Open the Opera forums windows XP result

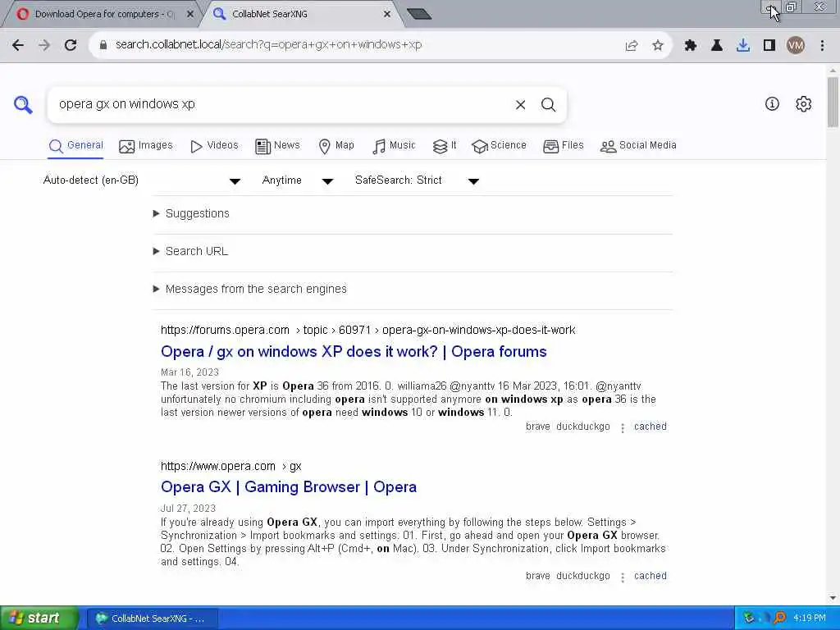coord(354,352)
